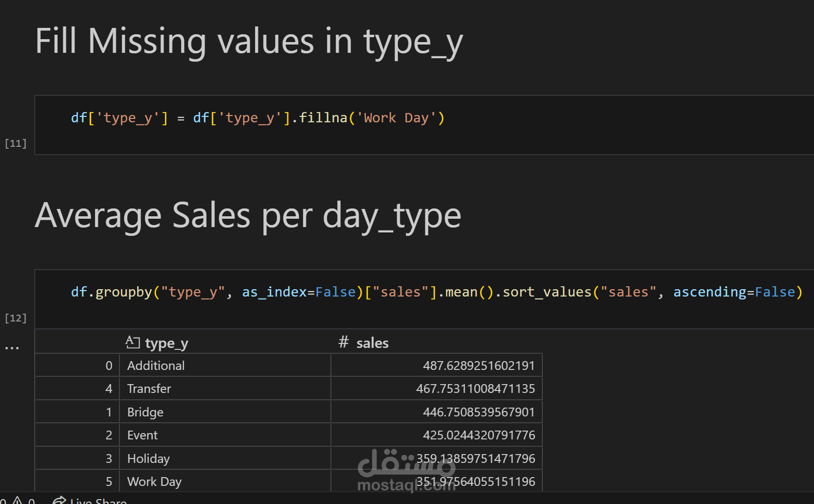This screenshot has width=814, height=504.
Task: Click the string type icon beside type_y header
Action: point(132,343)
